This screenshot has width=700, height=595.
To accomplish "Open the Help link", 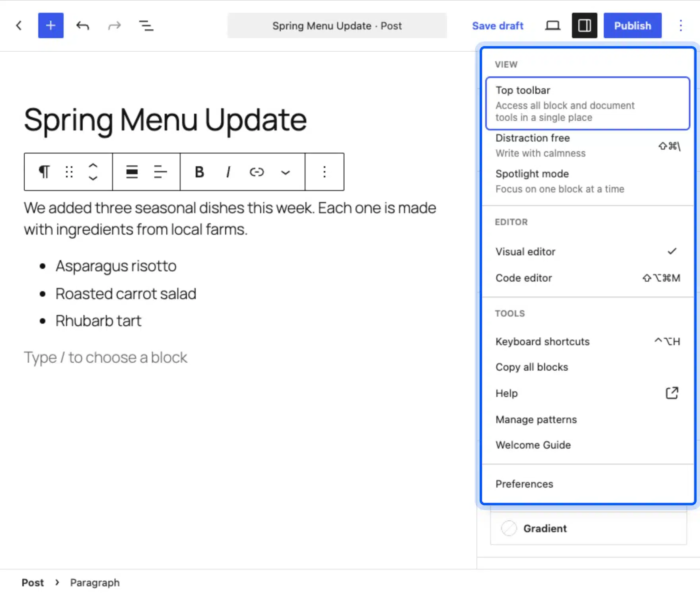I will coord(587,393).
